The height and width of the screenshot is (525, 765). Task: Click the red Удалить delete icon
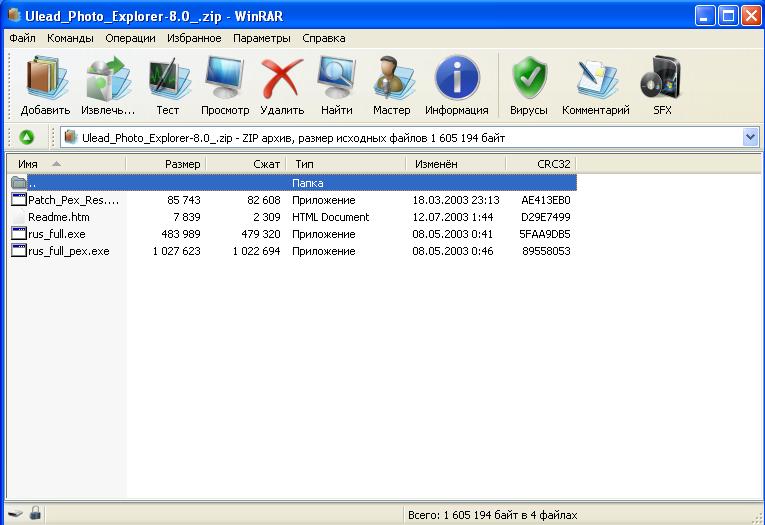coord(282,78)
